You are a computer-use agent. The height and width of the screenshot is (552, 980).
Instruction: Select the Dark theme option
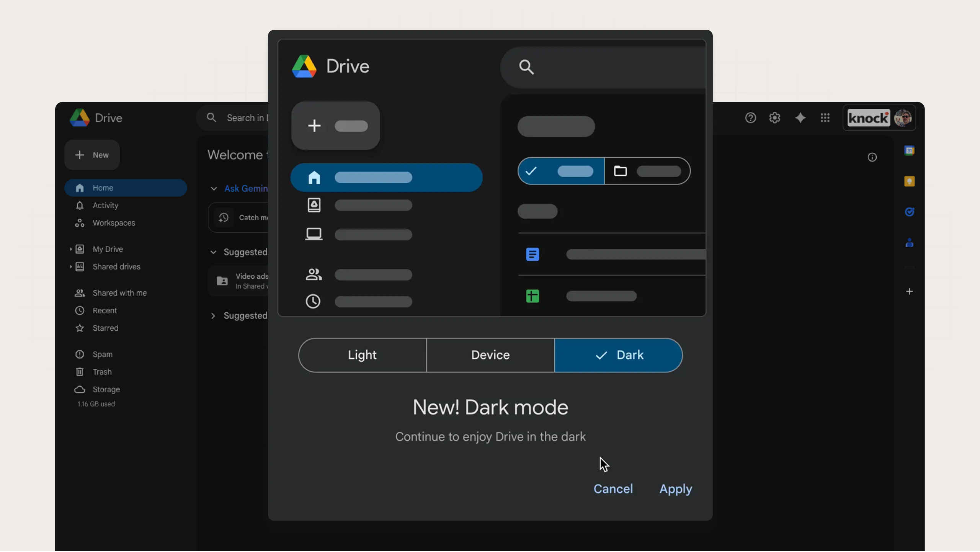pyautogui.click(x=618, y=355)
